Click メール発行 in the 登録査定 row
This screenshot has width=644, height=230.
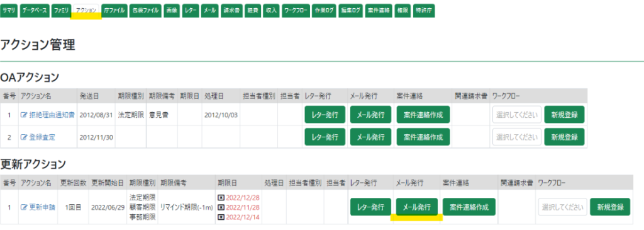(370, 137)
